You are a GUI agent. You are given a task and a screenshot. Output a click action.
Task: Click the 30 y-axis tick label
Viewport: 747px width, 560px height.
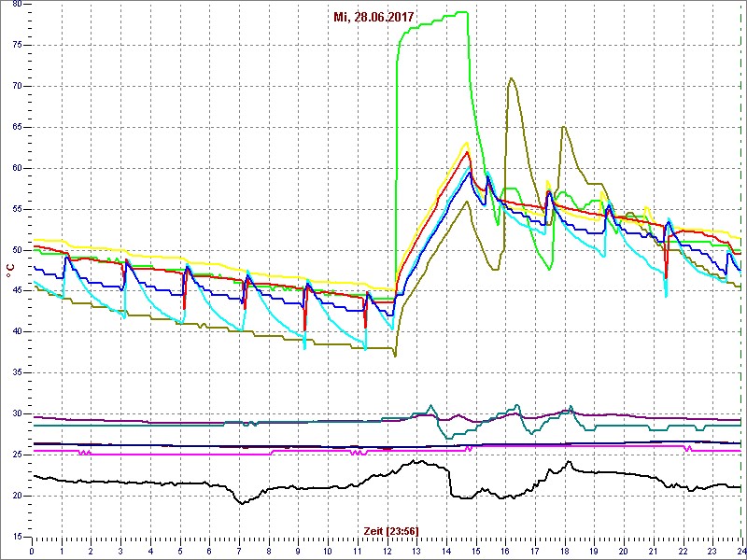click(x=17, y=414)
